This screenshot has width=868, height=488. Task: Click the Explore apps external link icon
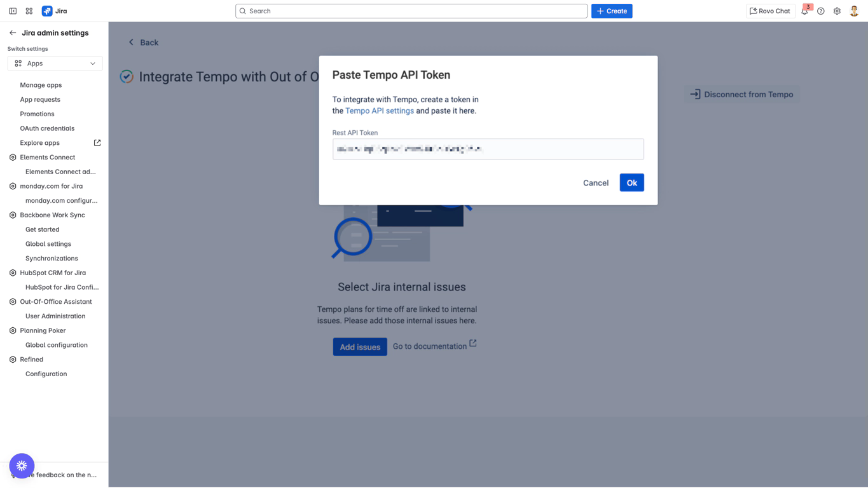point(97,143)
